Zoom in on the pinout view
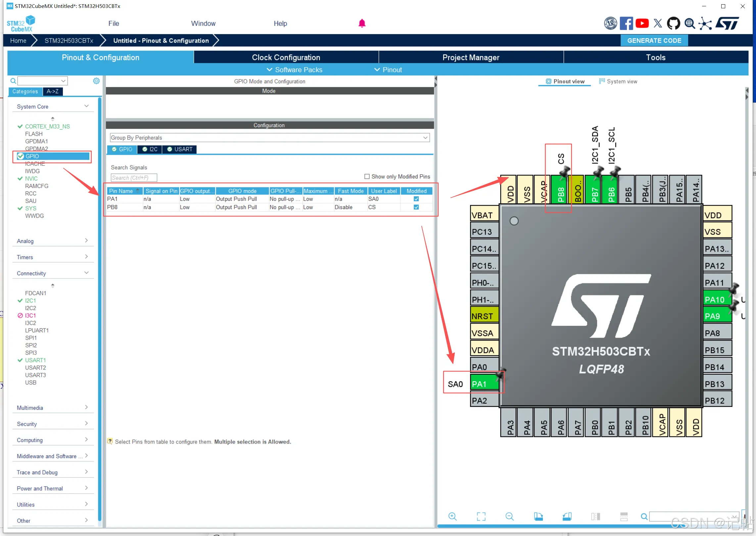Viewport: 756px width, 536px height. [x=452, y=516]
